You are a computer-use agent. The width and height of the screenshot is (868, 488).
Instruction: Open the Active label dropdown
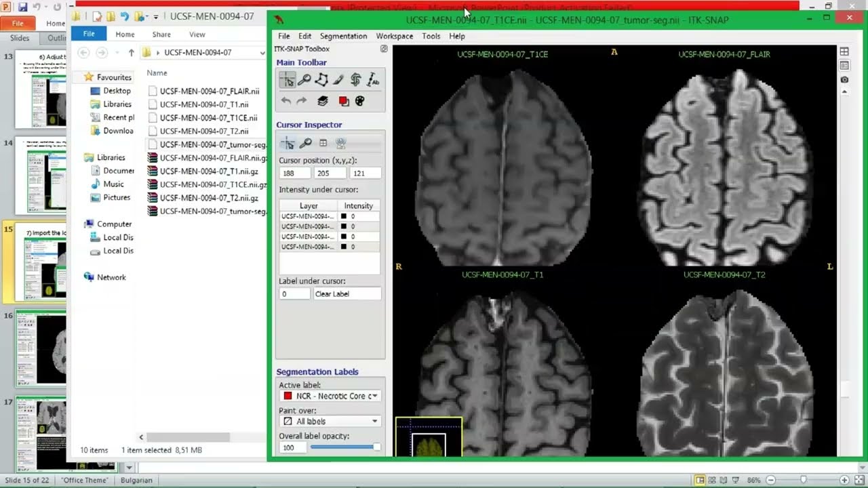pos(330,396)
